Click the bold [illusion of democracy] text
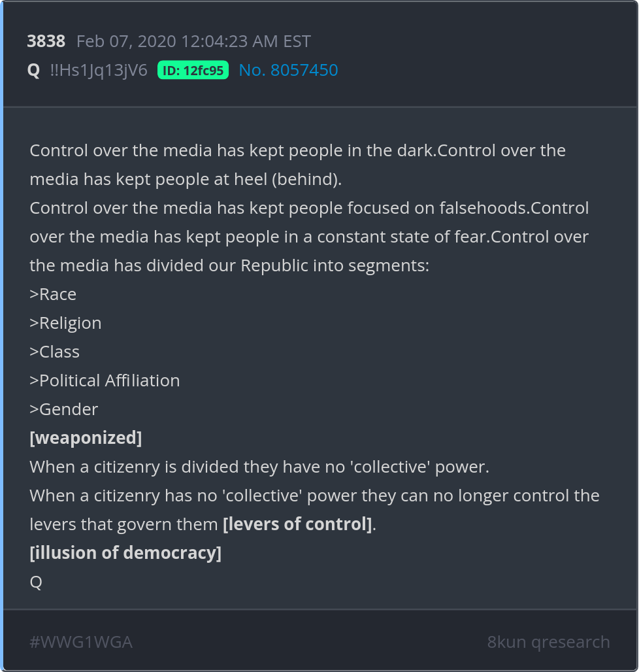This screenshot has height=672, width=639. 125,553
